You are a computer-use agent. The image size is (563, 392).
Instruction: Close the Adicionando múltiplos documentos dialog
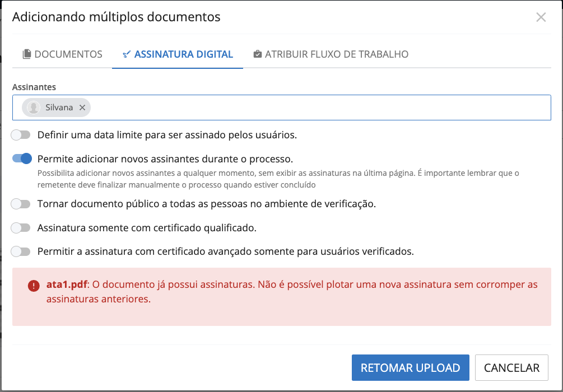tap(541, 17)
